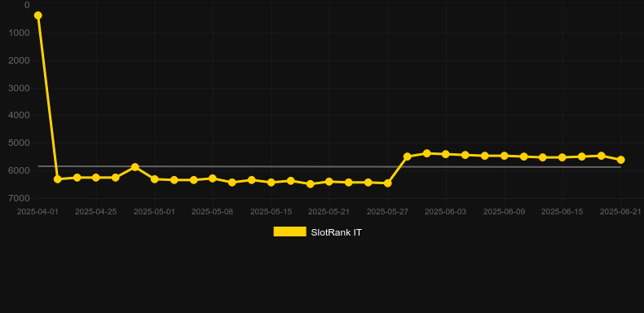Screen dimensions: 644x313
Task: Click the 4000 y-axis label
Action: coord(19,116)
